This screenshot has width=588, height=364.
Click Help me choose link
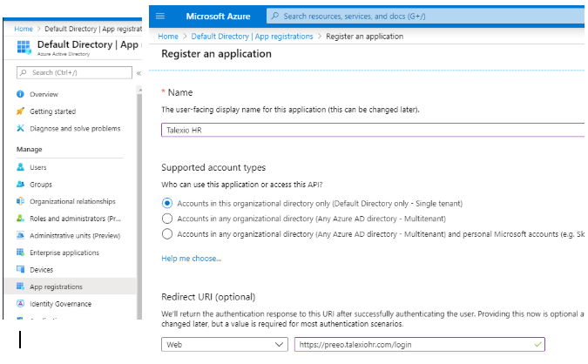tap(192, 259)
